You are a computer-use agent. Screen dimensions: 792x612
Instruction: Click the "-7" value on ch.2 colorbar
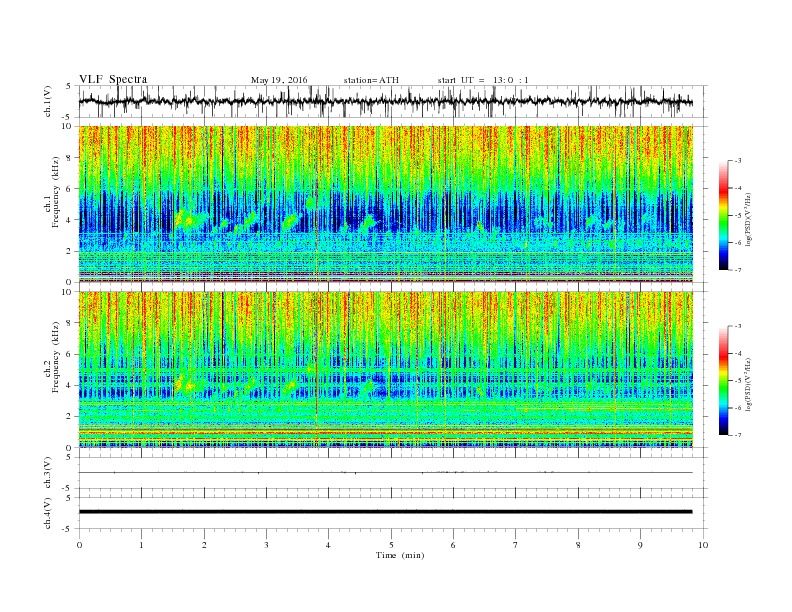(737, 435)
